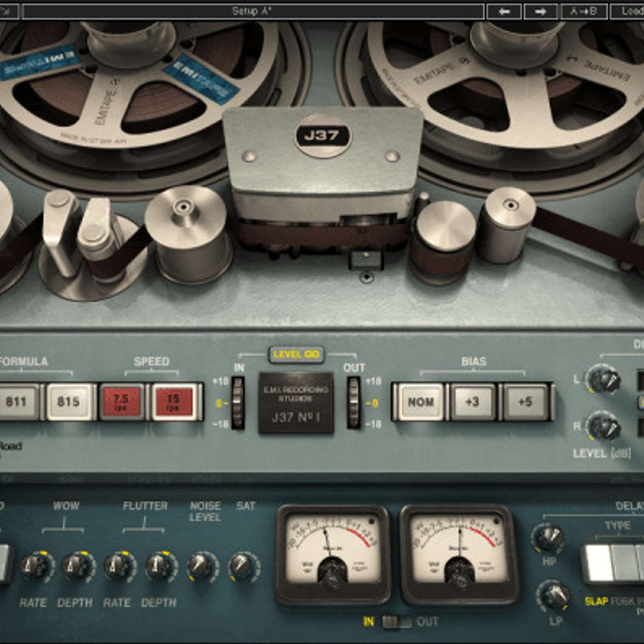Click the BIAS section label
Image resolution: width=644 pixels, height=644 pixels.
473,361
